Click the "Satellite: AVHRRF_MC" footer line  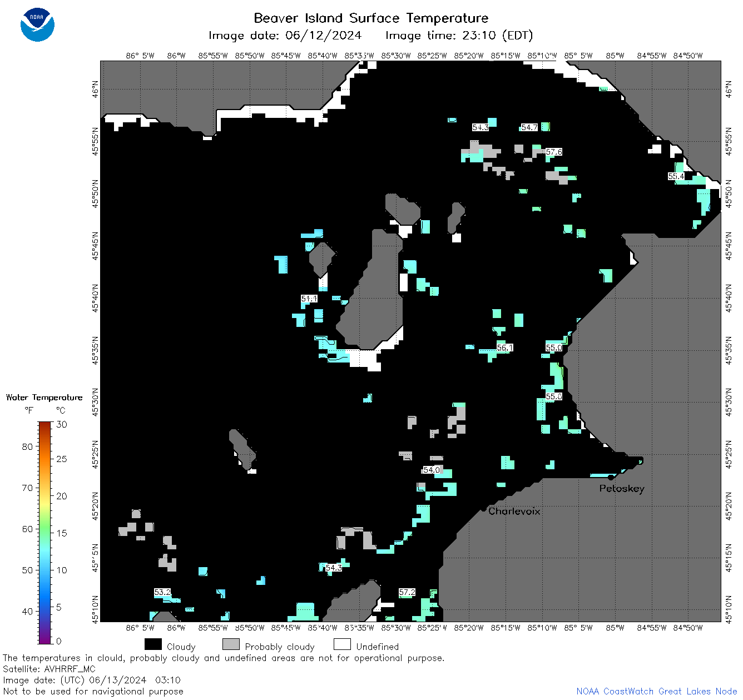pyautogui.click(x=49, y=669)
